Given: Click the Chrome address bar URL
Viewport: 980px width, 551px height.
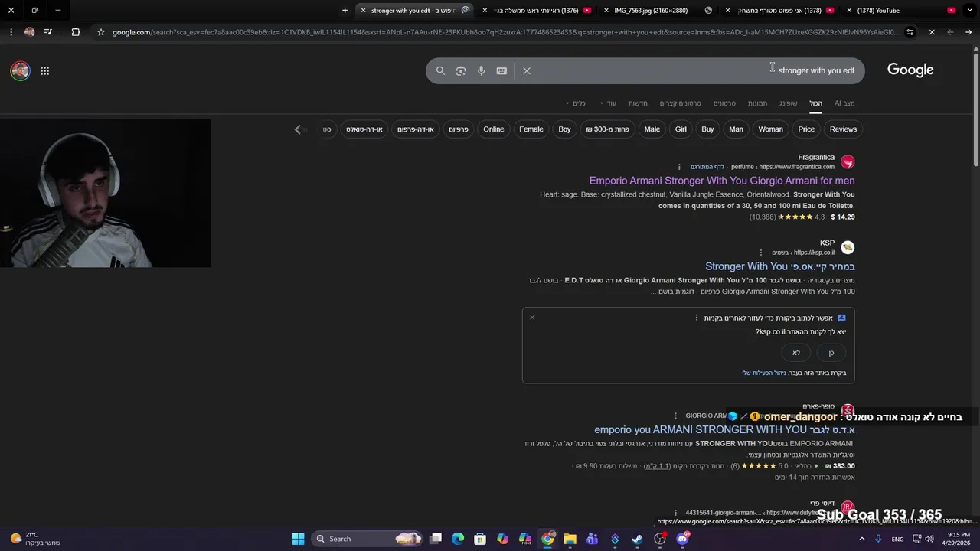Looking at the screenshot, I should [505, 32].
